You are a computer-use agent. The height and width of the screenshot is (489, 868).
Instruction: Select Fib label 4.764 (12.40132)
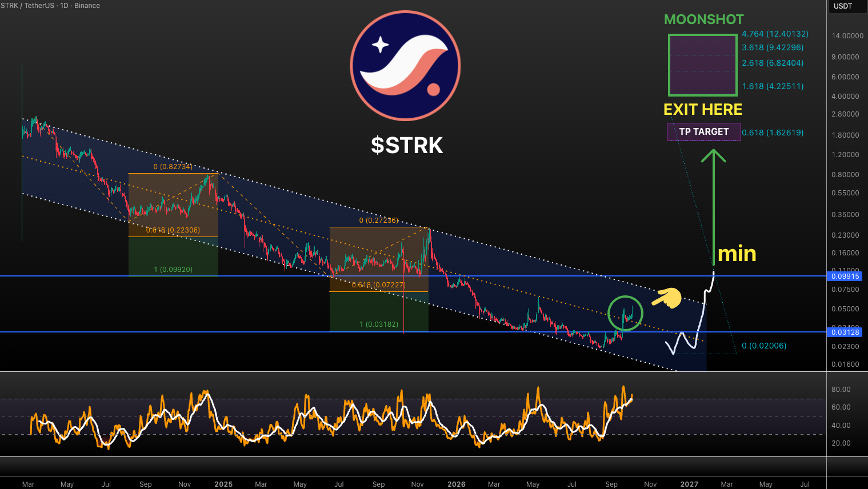pyautogui.click(x=775, y=34)
